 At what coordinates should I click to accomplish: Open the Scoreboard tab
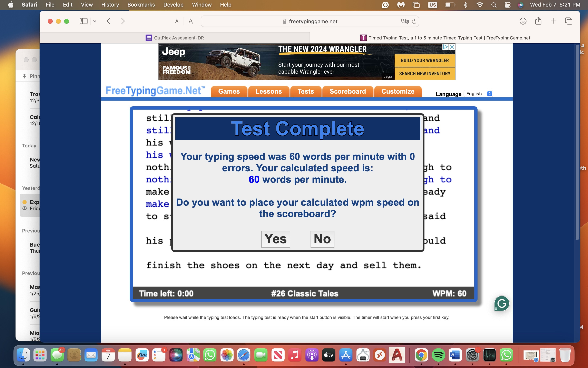tap(347, 92)
